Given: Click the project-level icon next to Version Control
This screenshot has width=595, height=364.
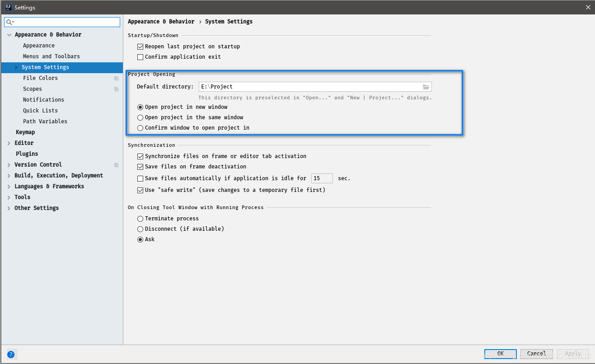Looking at the screenshot, I should click(x=116, y=164).
